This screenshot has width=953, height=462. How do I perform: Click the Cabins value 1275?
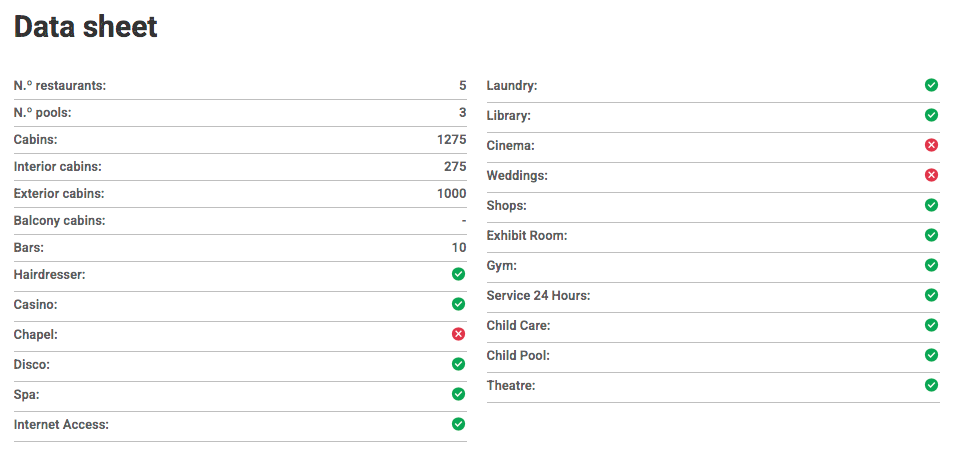tap(451, 140)
